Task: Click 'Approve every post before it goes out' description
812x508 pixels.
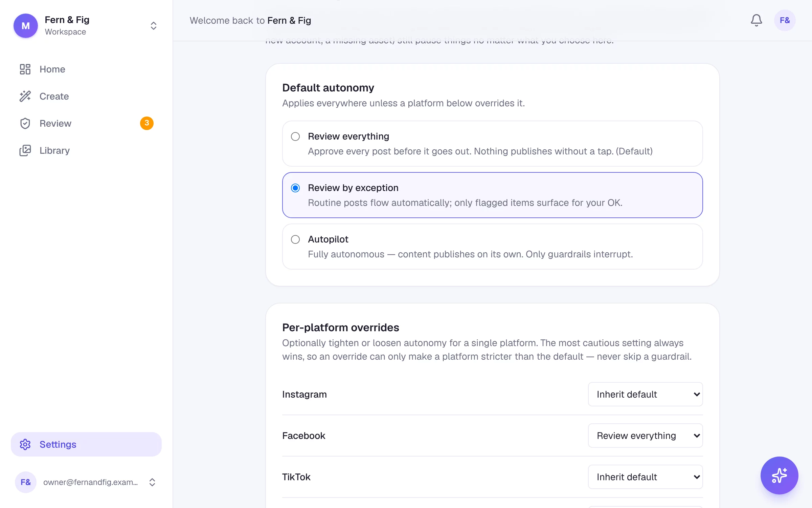Action: pyautogui.click(x=480, y=151)
